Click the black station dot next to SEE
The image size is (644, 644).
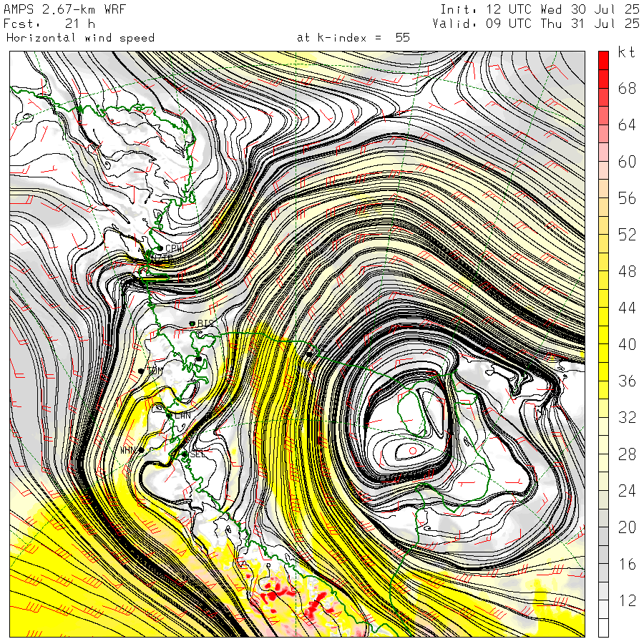[x=185, y=454]
